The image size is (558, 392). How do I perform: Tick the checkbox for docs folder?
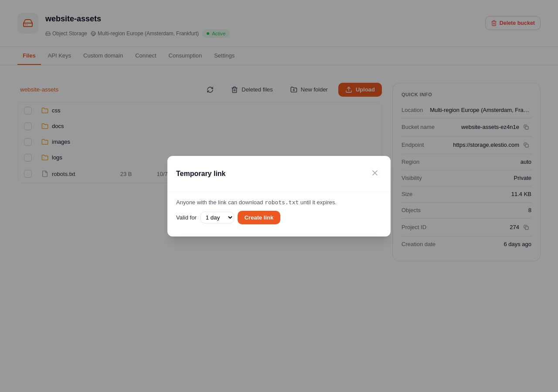click(28, 126)
